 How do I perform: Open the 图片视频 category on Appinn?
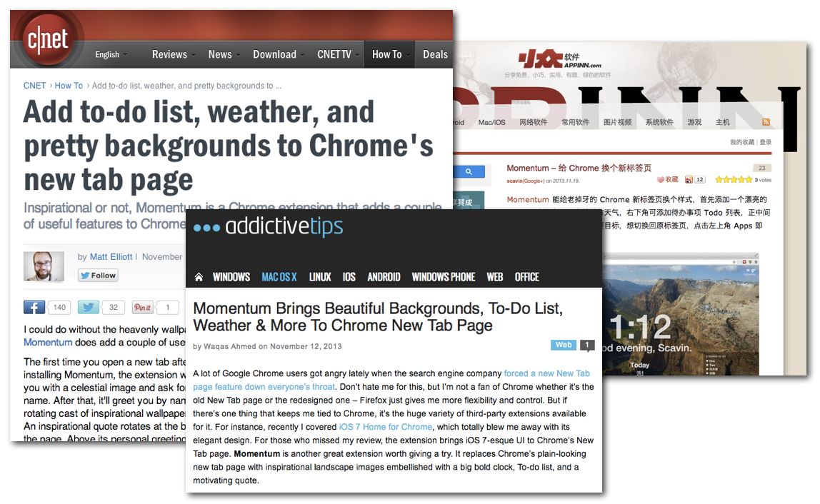coord(618,122)
